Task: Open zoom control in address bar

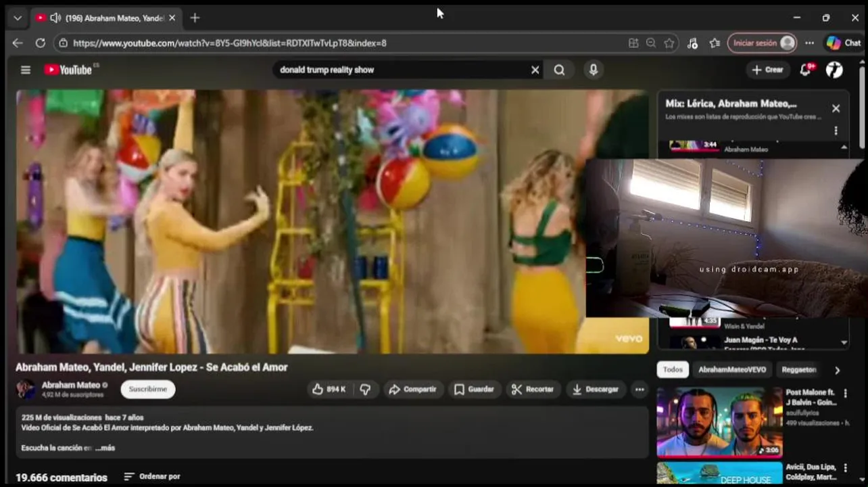Action: [x=651, y=43]
